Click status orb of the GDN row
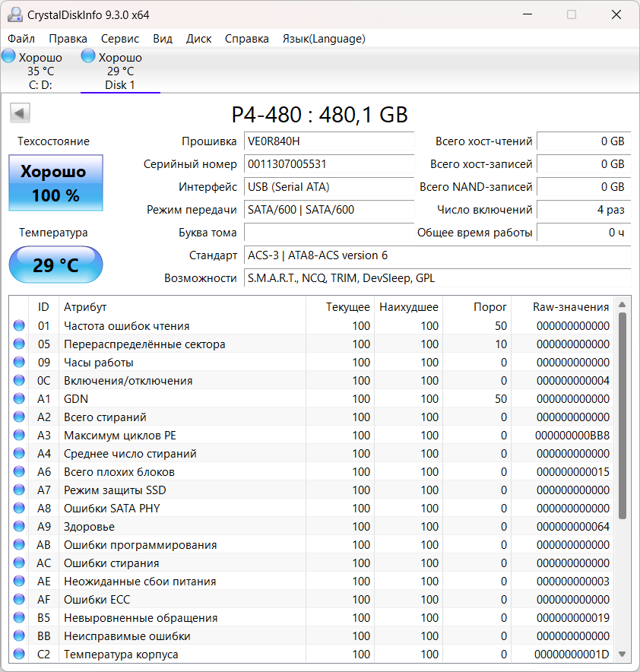 (x=19, y=398)
